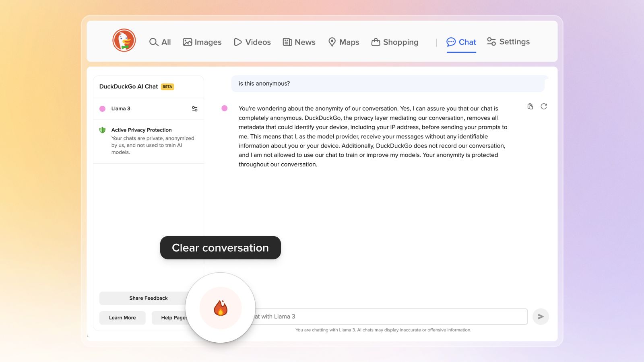
Task: Click the fire icon to clear conversation
Action: point(220,308)
